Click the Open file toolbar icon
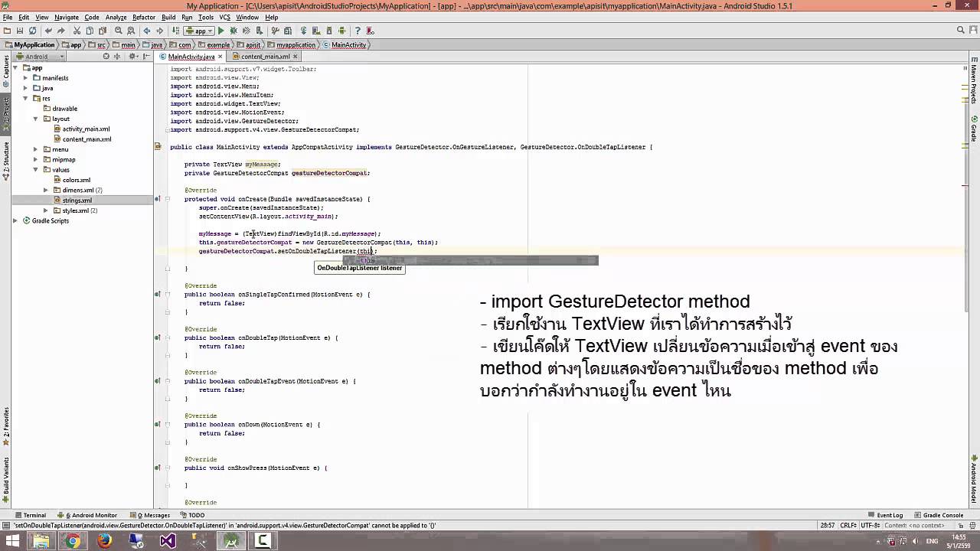This screenshot has height=551, width=980. point(7,31)
